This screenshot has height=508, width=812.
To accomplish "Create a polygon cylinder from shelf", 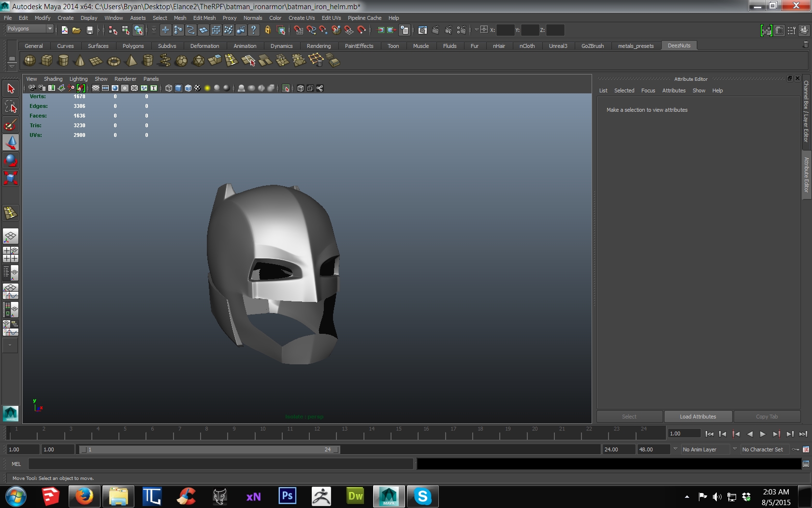I will 63,60.
